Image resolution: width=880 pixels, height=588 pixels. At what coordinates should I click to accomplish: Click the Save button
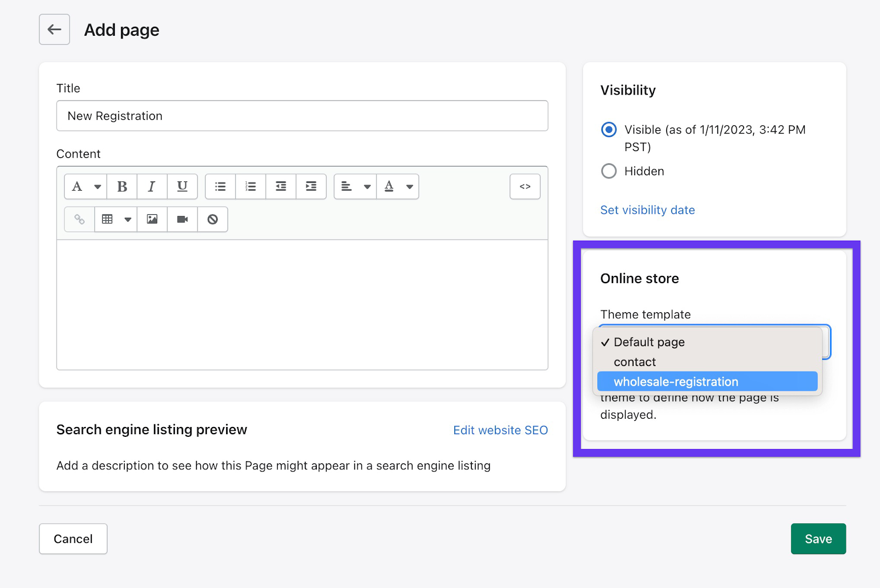tap(818, 539)
